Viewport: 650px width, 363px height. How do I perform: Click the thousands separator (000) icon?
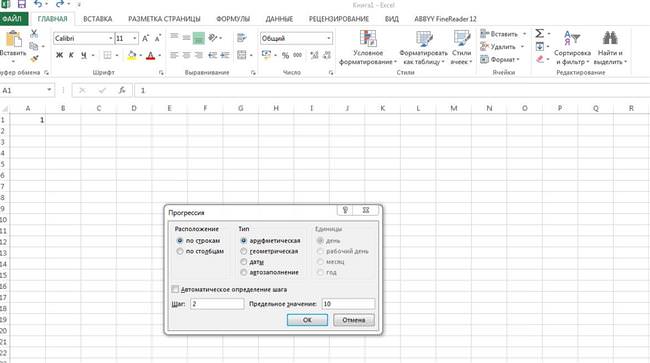pos(298,55)
